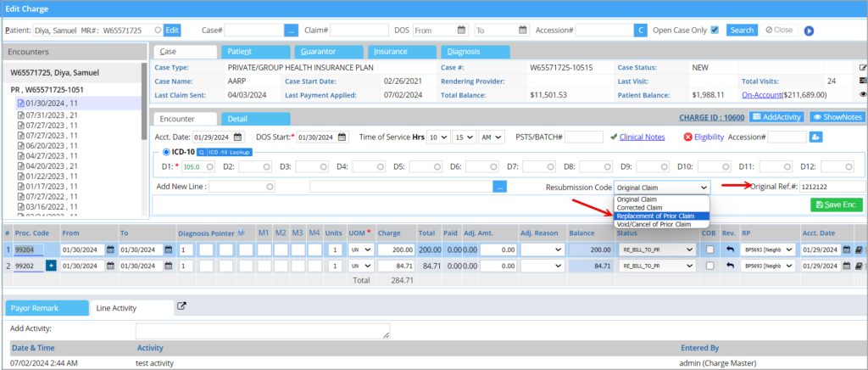
Task: Click the plus icon next to code 99202
Action: click(x=50, y=266)
